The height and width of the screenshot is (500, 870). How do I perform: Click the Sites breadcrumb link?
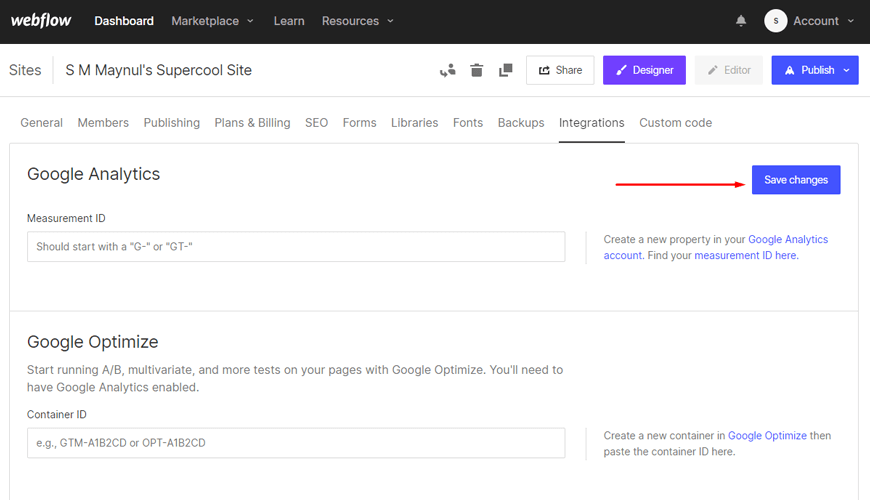(25, 70)
